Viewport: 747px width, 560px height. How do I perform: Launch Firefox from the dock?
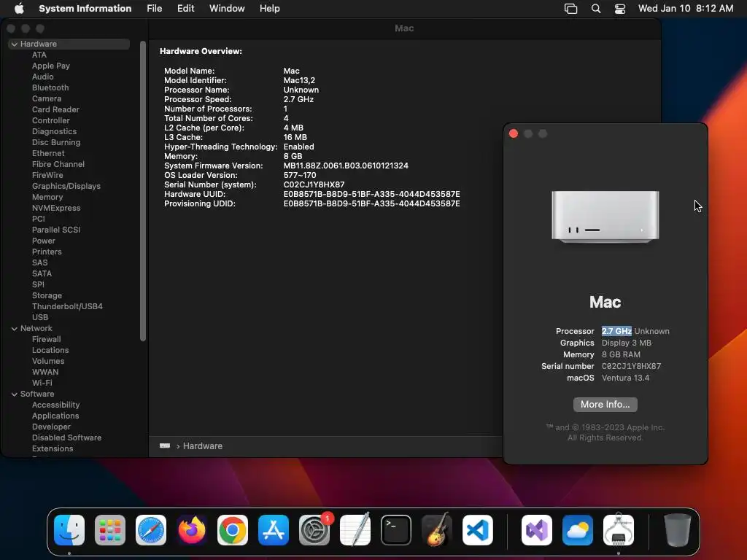(192, 529)
